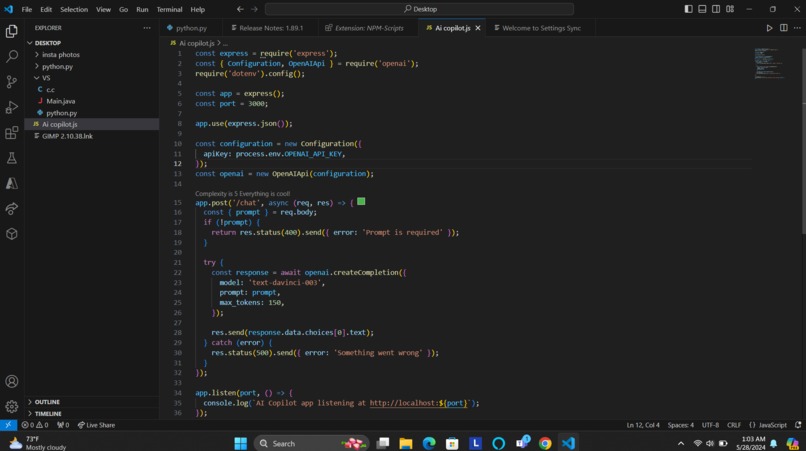The height and width of the screenshot is (451, 806).
Task: Change the UTF-8 encoding
Action: pos(710,425)
